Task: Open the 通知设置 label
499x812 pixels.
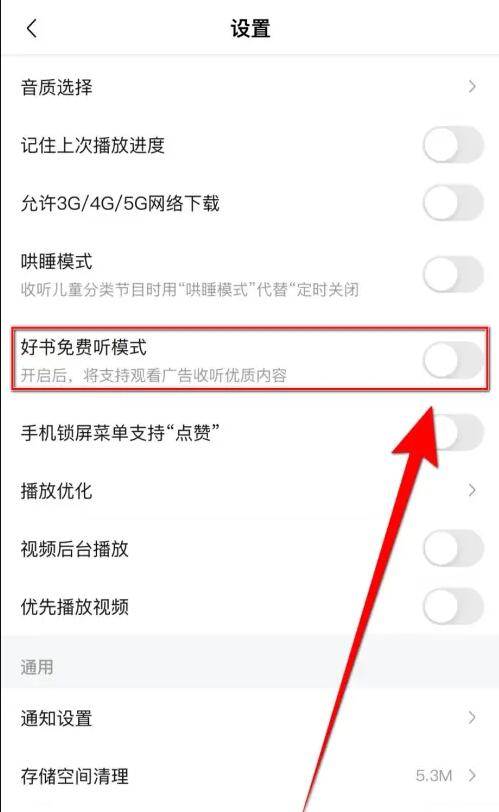Action: point(56,718)
